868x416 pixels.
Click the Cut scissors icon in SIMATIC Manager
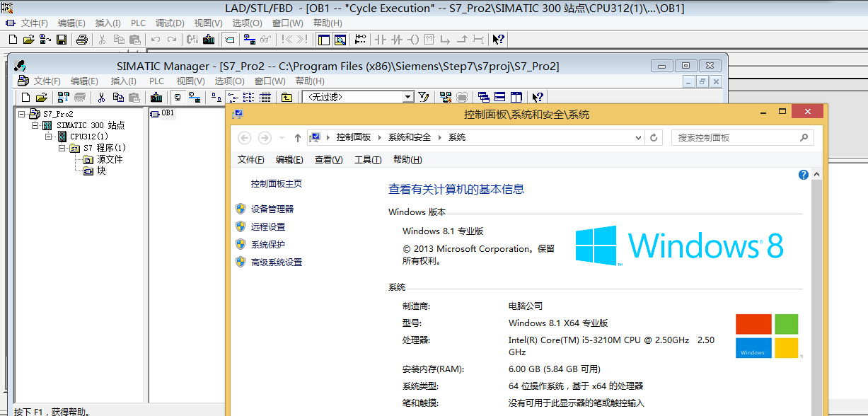[x=102, y=97]
